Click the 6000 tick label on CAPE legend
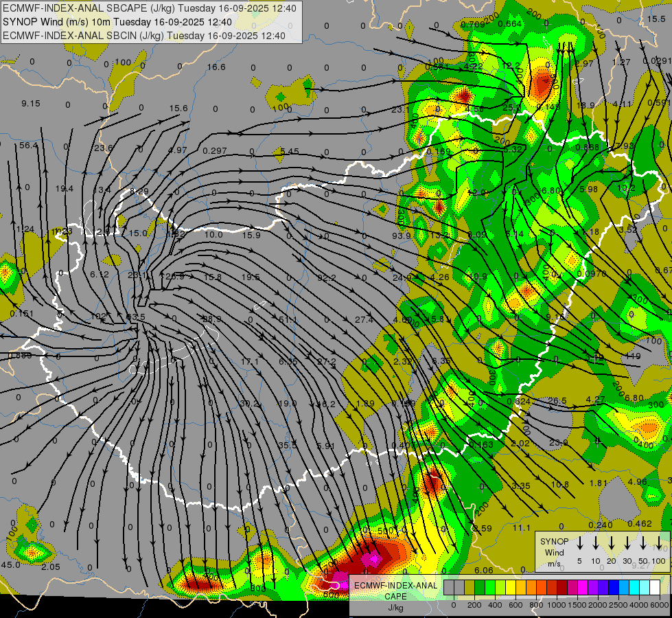The width and height of the screenshot is (672, 618). (660, 605)
